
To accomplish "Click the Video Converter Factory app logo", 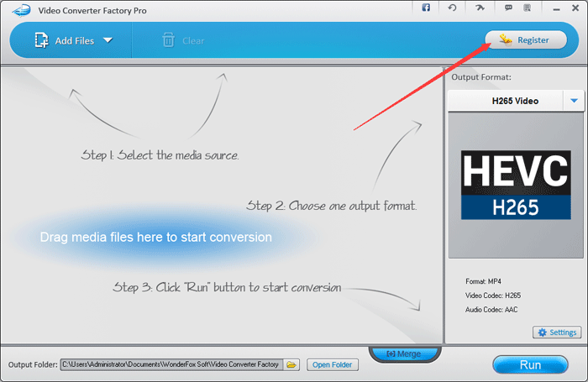I will coord(21,10).
